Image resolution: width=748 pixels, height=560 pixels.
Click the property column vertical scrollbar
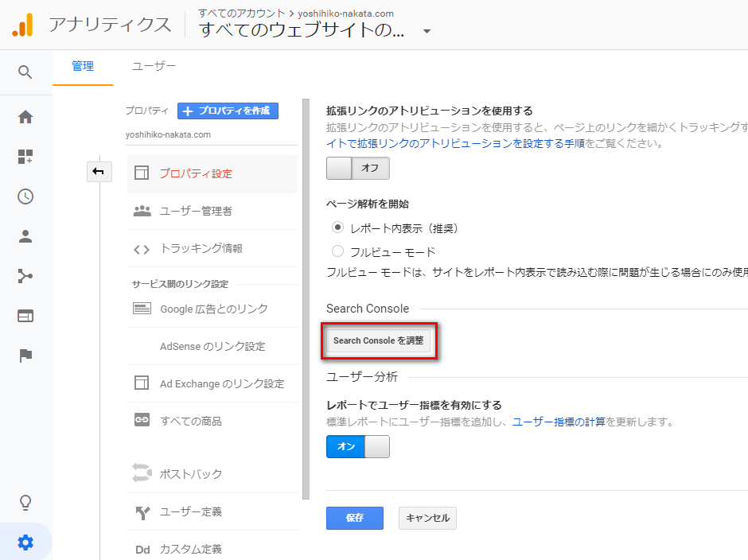point(306,299)
